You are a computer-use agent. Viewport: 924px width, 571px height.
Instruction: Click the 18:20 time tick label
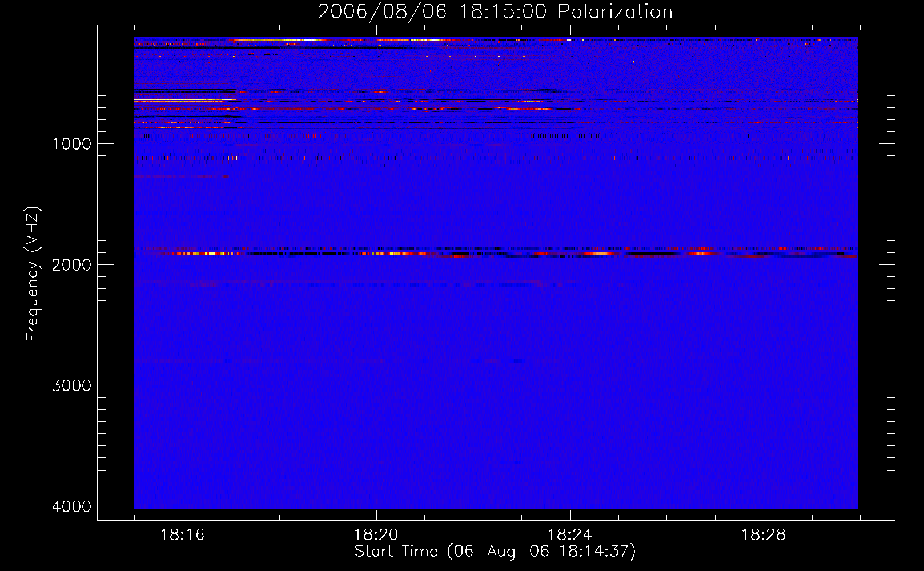tap(376, 535)
